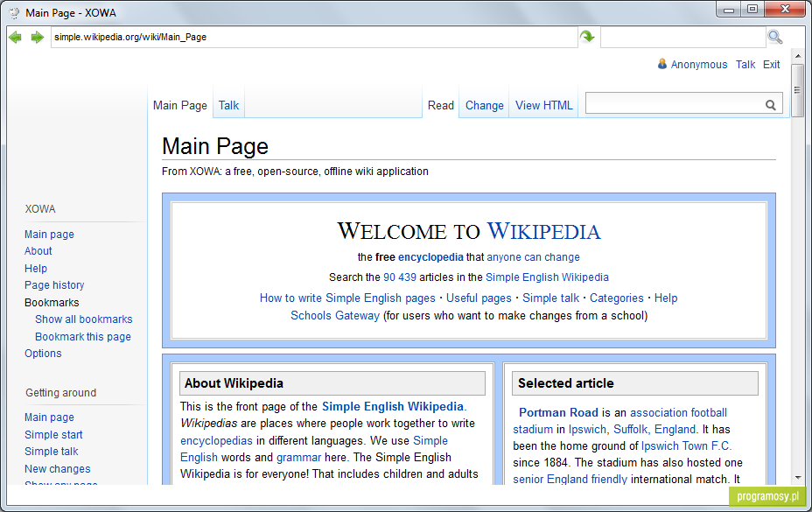
Task: Click the vertical scrollbar thumb
Action: click(797, 90)
